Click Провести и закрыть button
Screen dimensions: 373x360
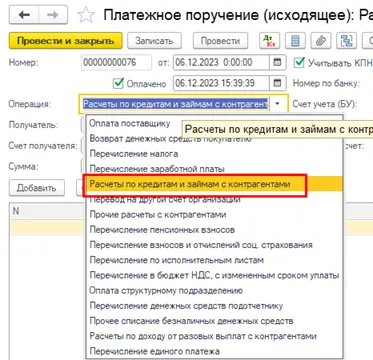[65, 41]
